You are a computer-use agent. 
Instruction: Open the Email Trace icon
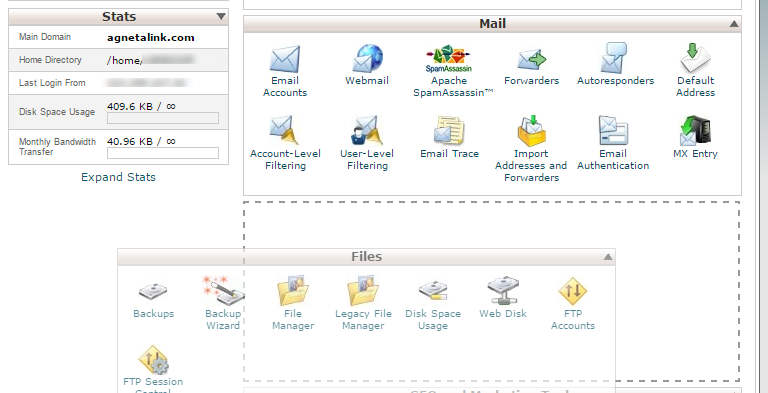pos(449,130)
